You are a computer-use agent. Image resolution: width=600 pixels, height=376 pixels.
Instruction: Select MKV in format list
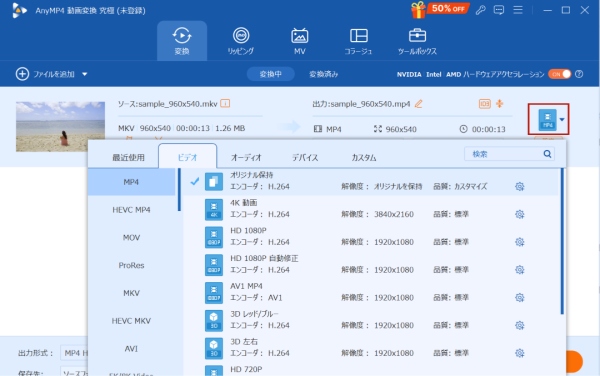(131, 293)
